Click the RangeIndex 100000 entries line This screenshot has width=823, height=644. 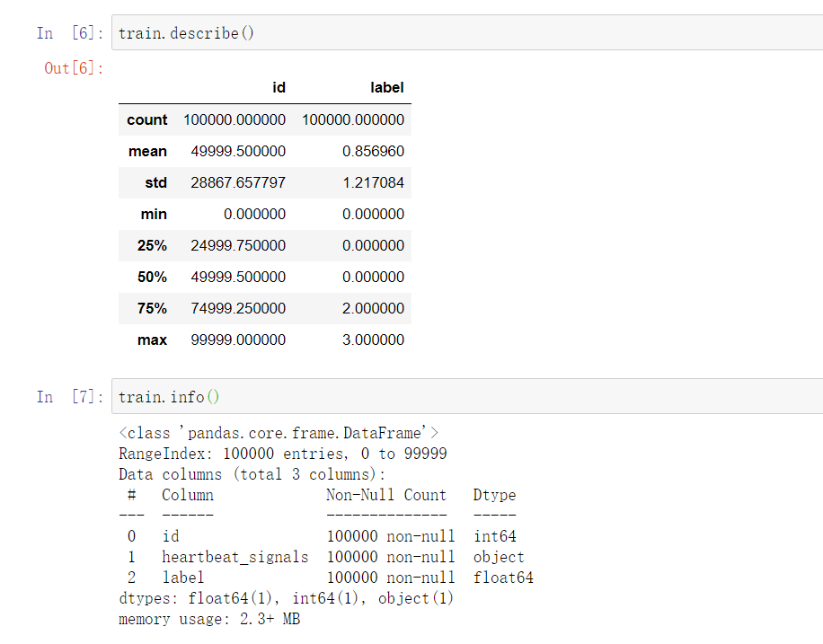(283, 454)
